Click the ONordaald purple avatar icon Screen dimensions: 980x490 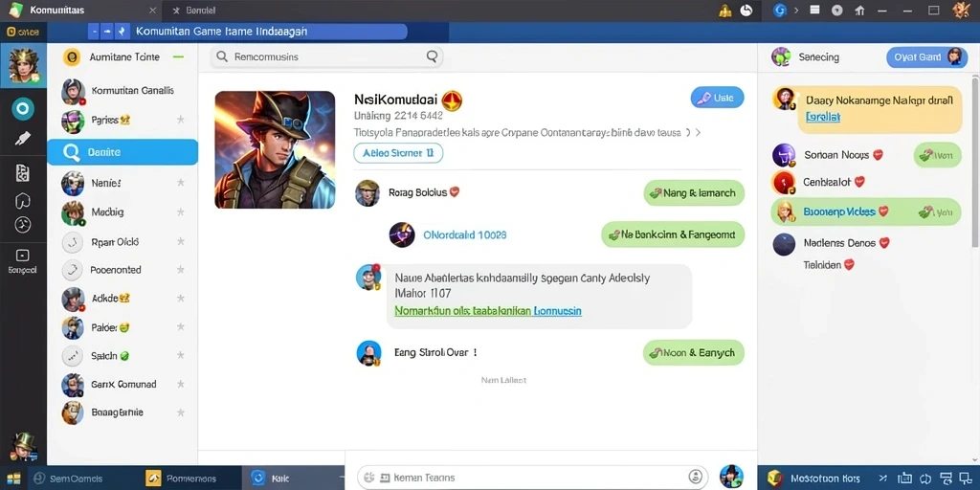[402, 235]
